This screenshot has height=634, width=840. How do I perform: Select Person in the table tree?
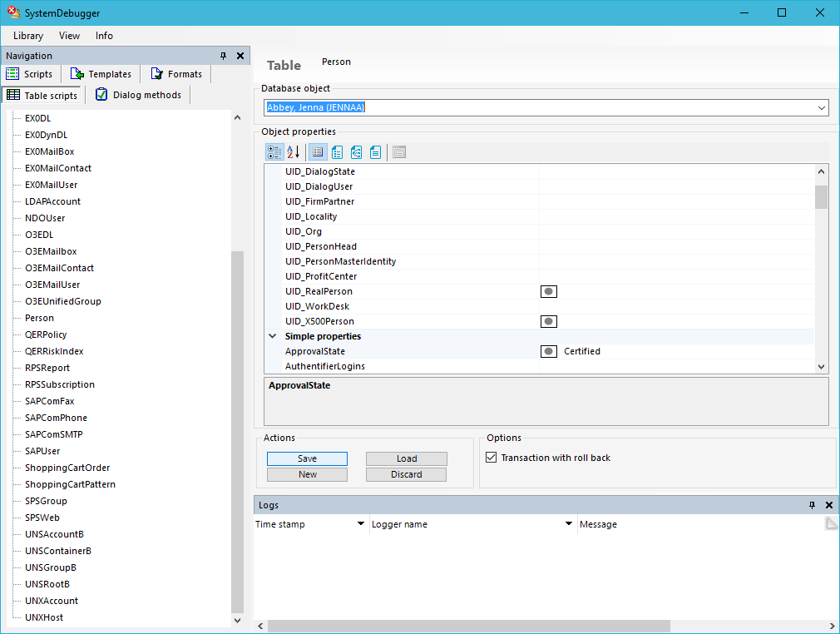40,318
